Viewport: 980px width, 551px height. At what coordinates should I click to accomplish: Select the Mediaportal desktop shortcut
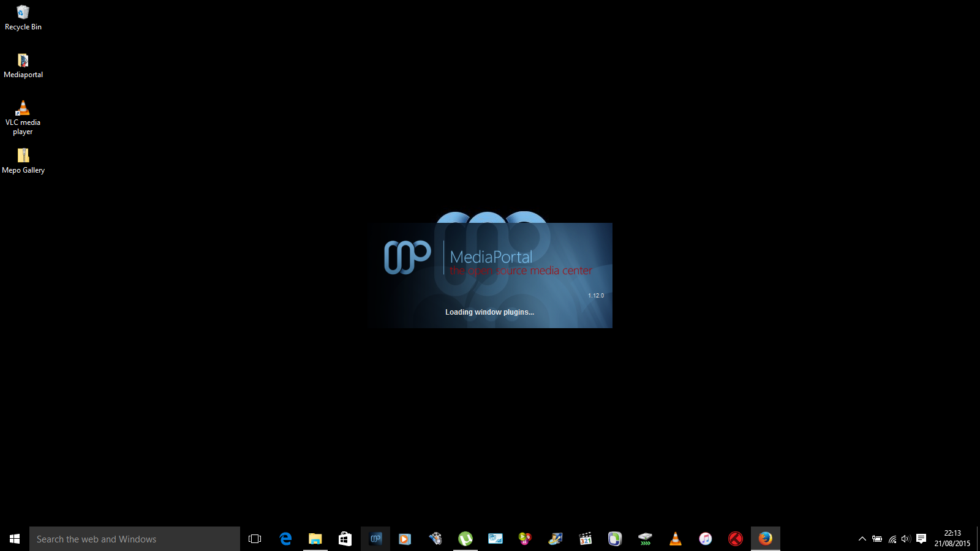pyautogui.click(x=23, y=66)
